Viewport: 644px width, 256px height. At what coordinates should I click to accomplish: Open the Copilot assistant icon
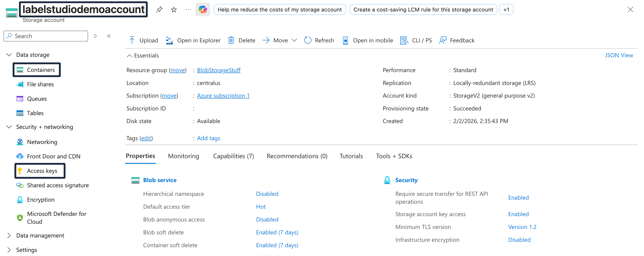pos(203,9)
